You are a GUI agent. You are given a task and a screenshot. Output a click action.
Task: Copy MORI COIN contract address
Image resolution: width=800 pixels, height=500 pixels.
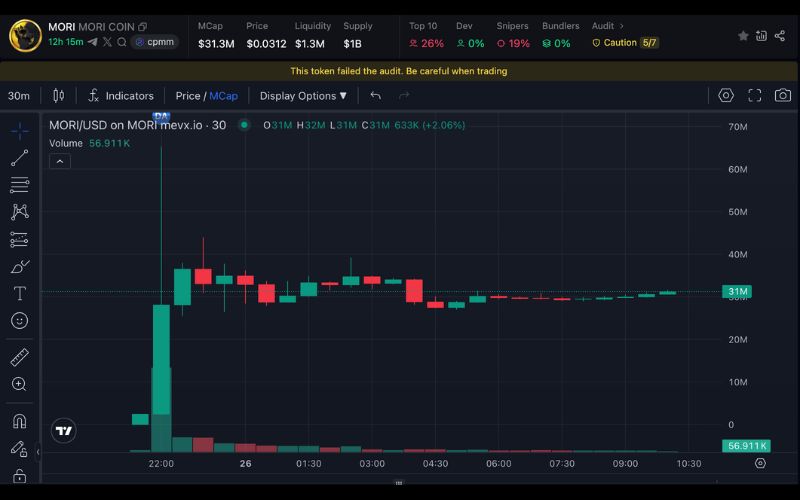142,27
